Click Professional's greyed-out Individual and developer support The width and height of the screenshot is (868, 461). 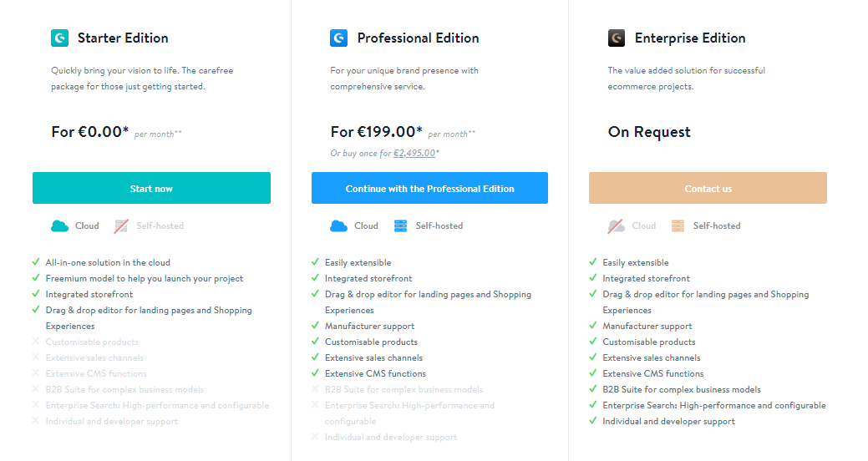coord(391,437)
